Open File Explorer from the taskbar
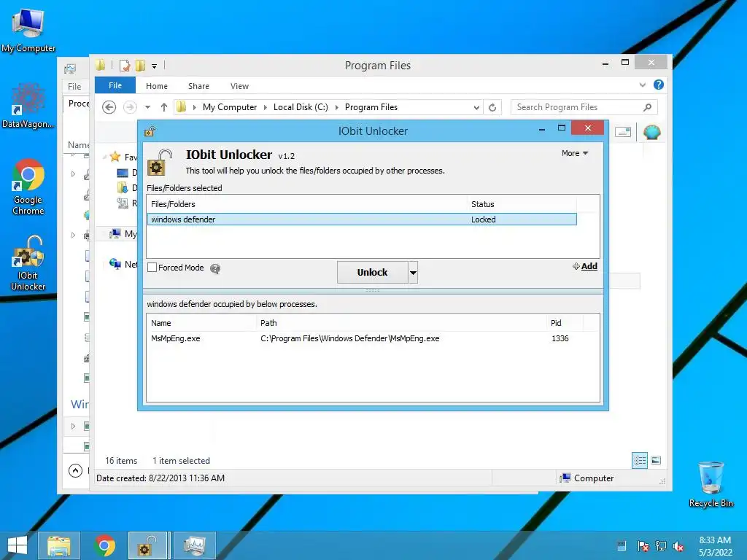 click(x=59, y=545)
